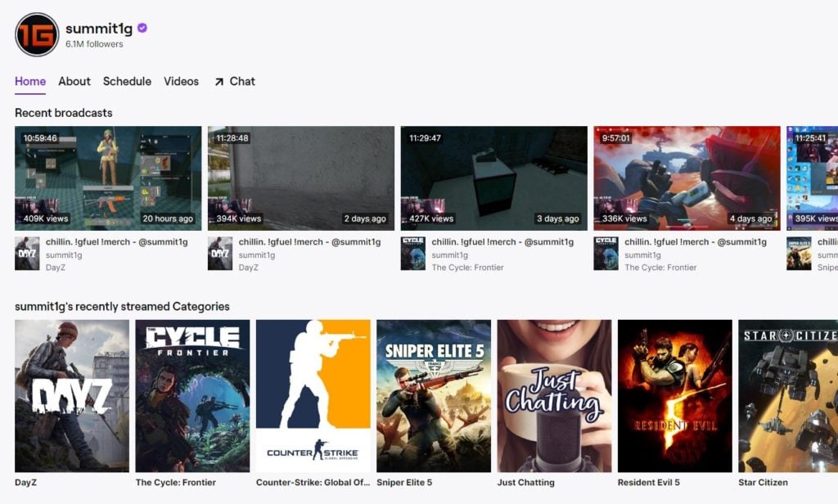Click Cycle game icon under third broadcast
The height and width of the screenshot is (504, 838).
pos(412,254)
